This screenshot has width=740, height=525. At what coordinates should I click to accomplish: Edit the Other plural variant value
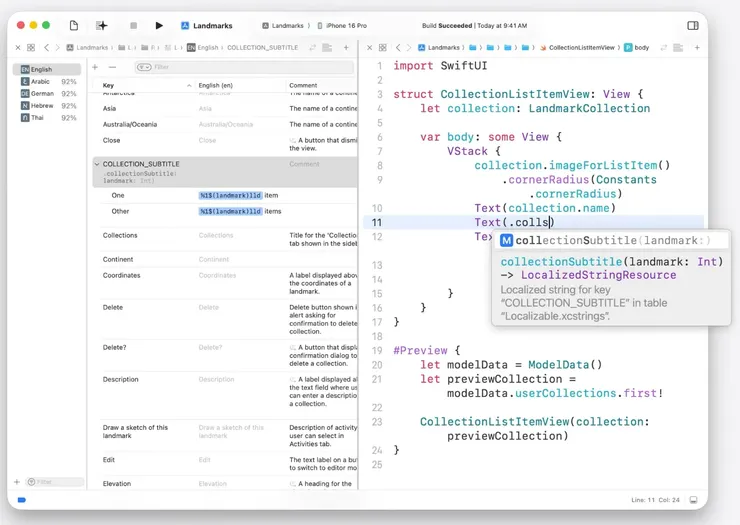point(240,212)
